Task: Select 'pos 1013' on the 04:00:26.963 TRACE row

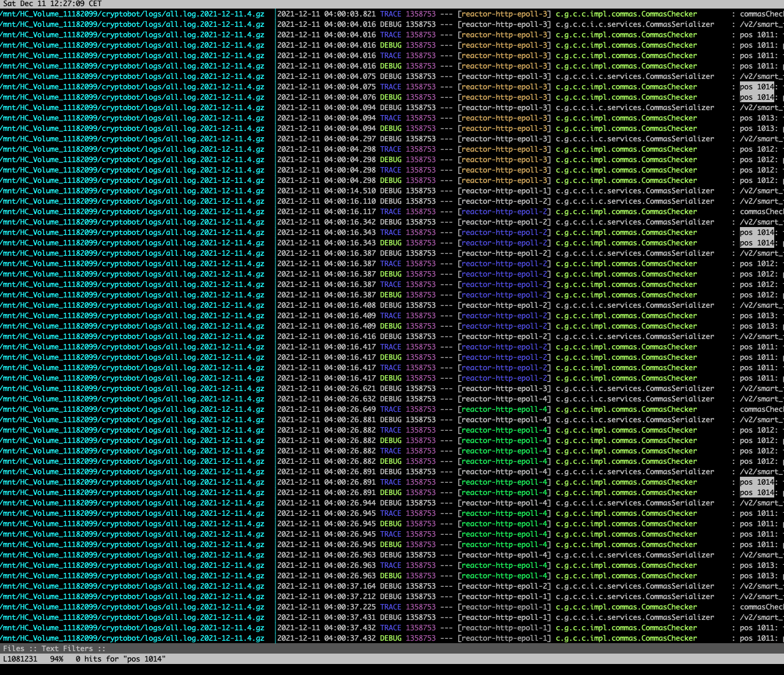Action: coord(757,565)
